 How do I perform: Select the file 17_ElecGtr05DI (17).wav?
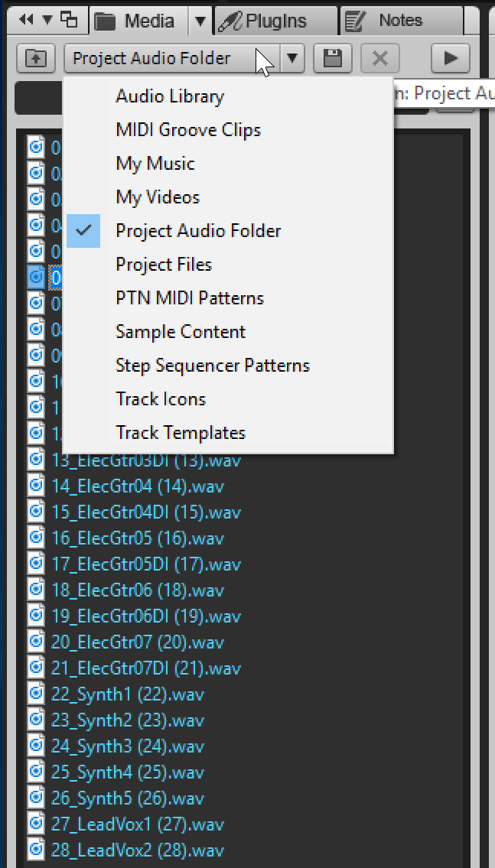[145, 564]
